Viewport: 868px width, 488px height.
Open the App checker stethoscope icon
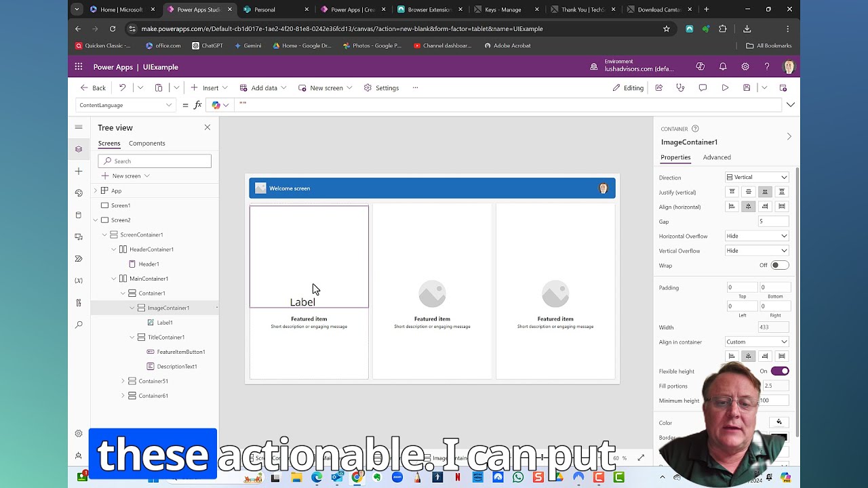click(680, 87)
